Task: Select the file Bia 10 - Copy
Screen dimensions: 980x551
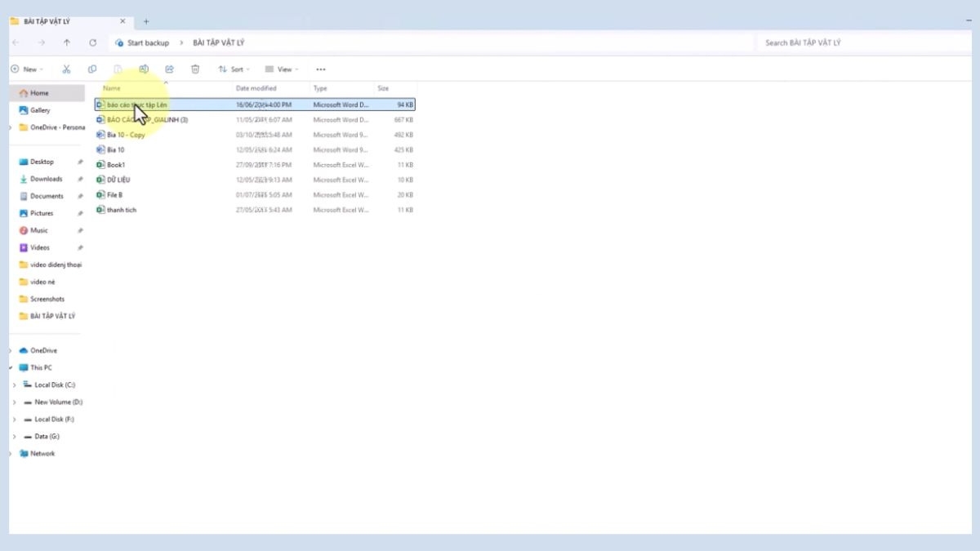Action: (x=255, y=135)
